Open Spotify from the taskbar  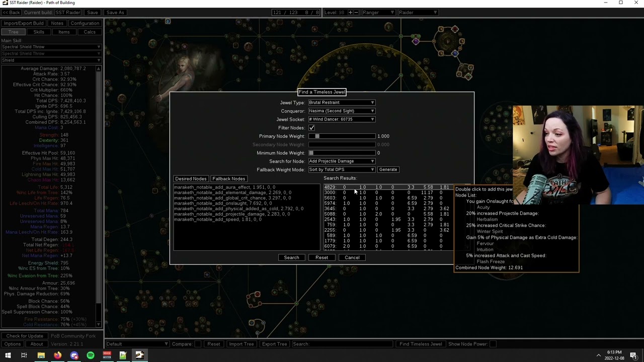point(91,355)
